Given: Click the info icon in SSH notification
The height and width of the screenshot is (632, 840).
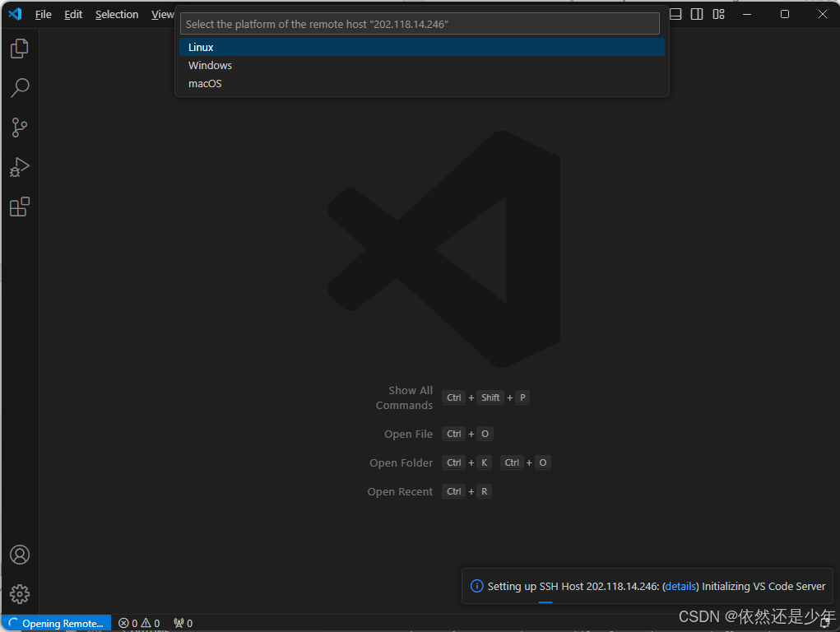Looking at the screenshot, I should coord(476,587).
